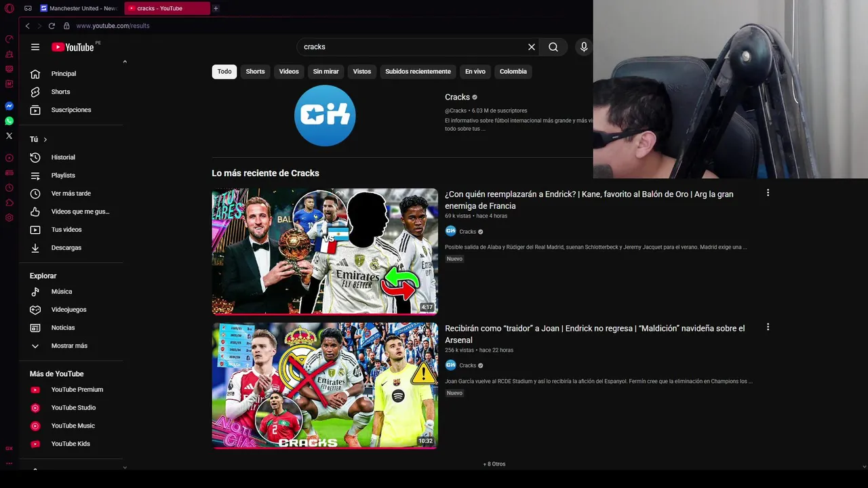The height and width of the screenshot is (488, 868).
Task: Select the Videos filter chip
Action: click(289, 71)
